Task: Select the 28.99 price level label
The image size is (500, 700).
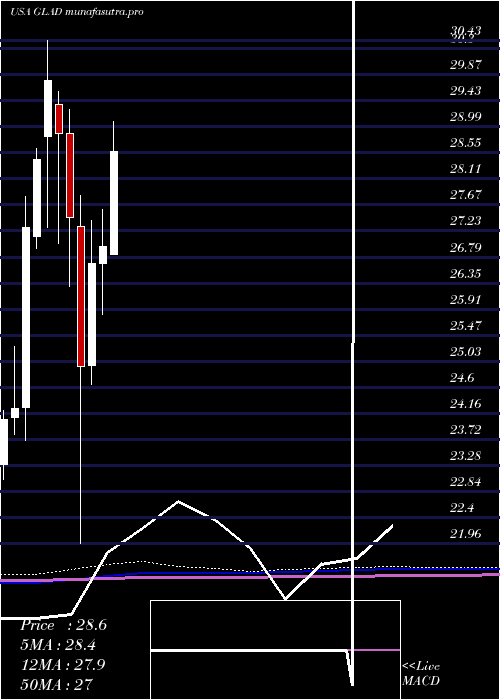Action: (x=466, y=117)
